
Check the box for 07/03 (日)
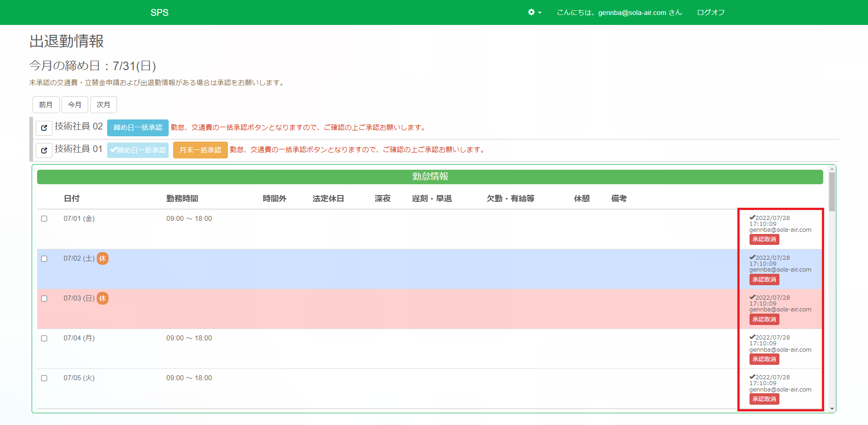[44, 299]
